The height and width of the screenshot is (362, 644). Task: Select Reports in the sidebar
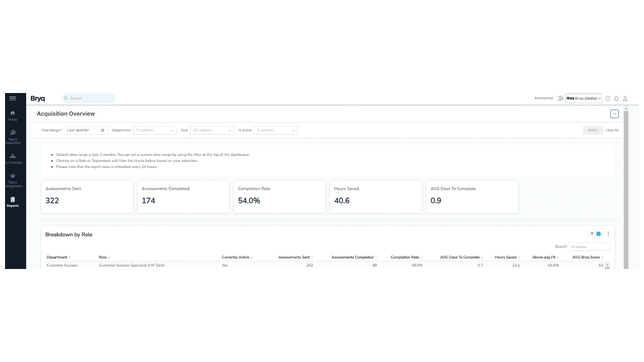point(13,202)
